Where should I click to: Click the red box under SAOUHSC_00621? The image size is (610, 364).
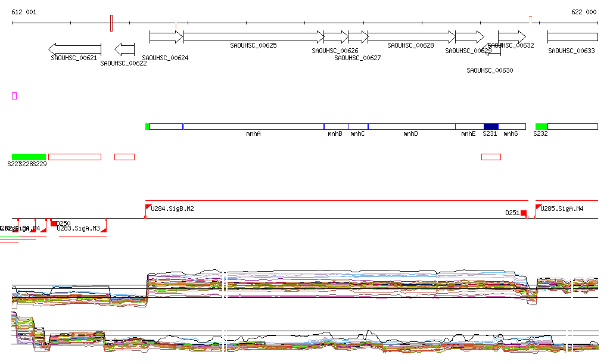[x=74, y=157]
